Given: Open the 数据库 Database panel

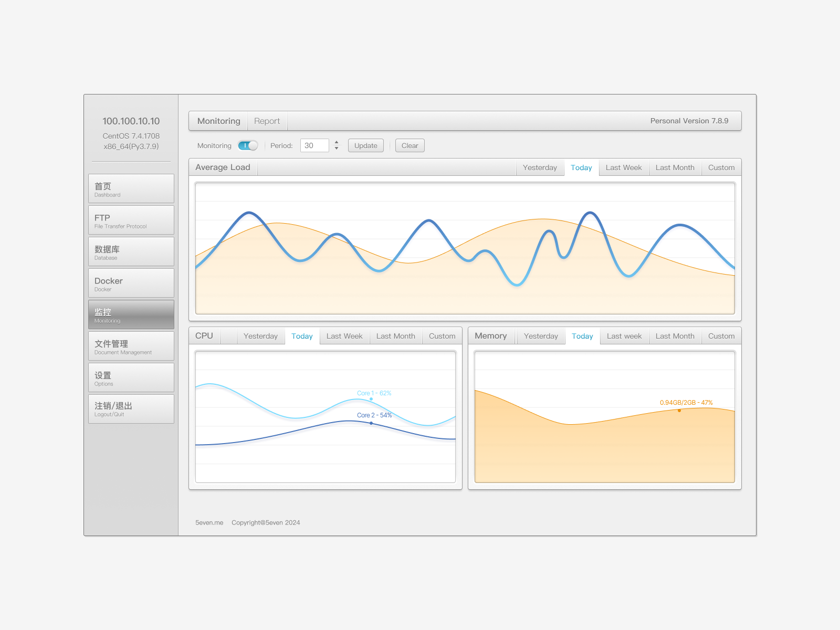Looking at the screenshot, I should (x=131, y=251).
